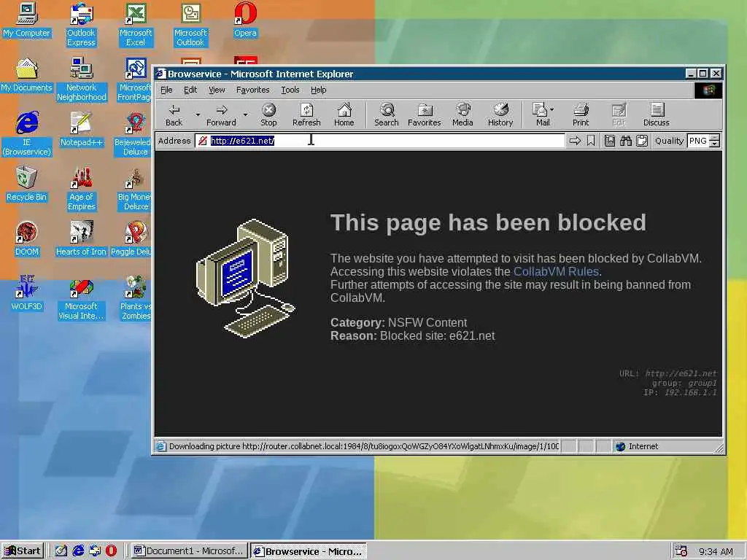Stop the page from loading

coord(268,114)
